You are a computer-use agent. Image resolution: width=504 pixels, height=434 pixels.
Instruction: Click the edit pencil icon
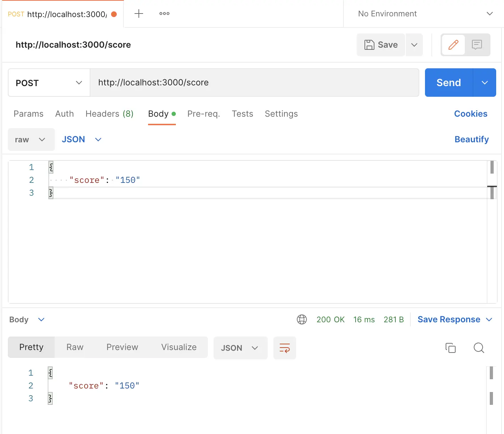point(453,45)
